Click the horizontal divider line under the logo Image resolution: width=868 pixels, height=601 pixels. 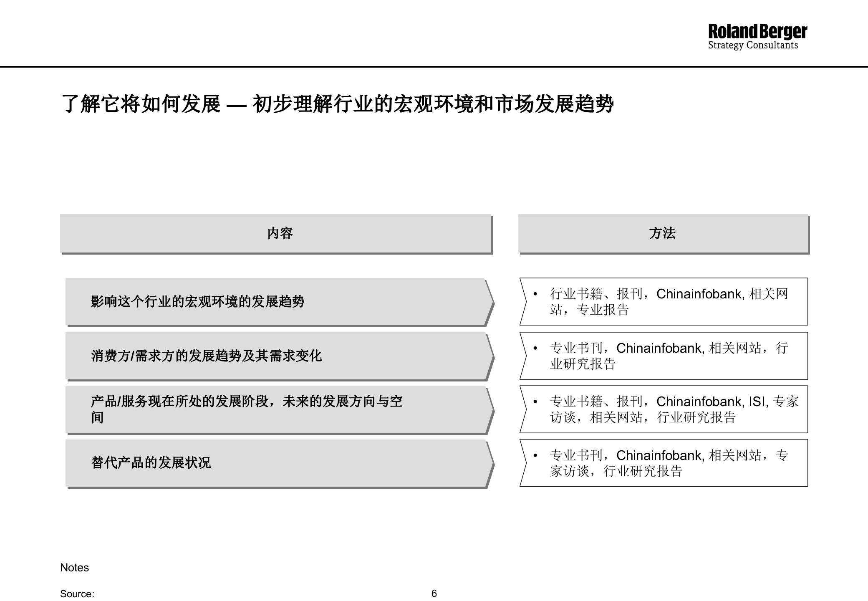[x=434, y=66]
